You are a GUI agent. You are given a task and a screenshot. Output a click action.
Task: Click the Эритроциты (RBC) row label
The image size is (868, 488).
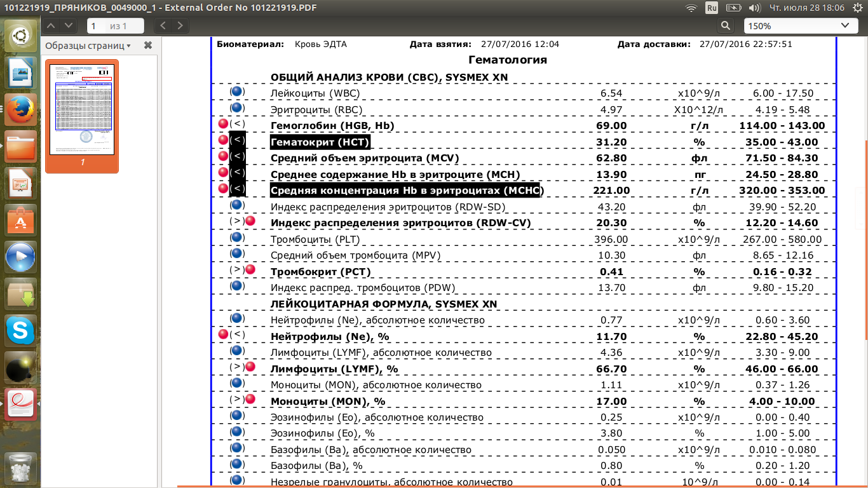point(315,110)
